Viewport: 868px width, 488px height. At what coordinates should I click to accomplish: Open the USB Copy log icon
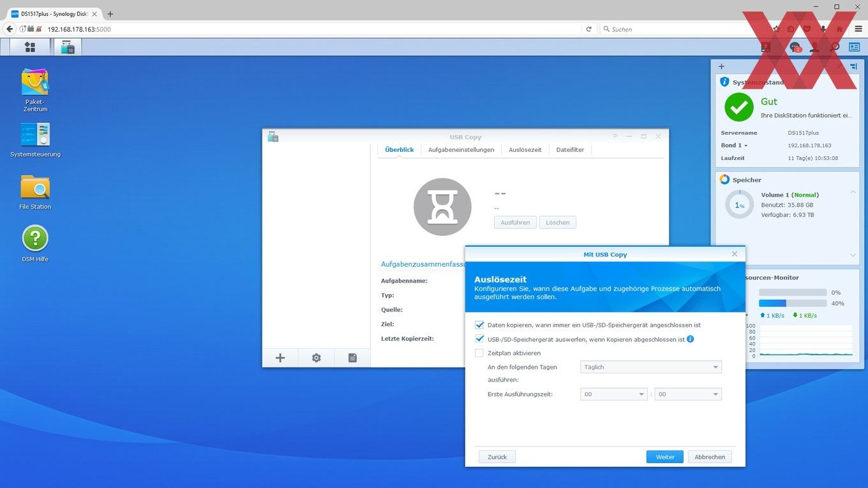[x=352, y=358]
